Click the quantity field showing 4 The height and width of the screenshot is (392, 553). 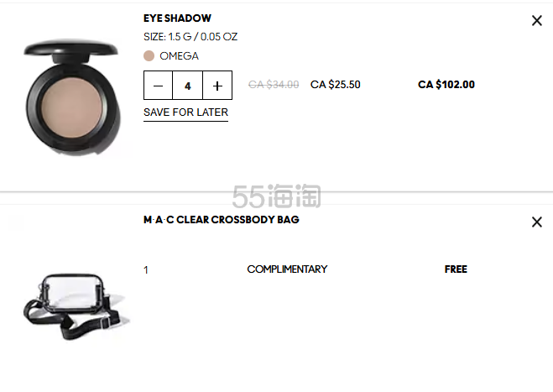pos(188,86)
